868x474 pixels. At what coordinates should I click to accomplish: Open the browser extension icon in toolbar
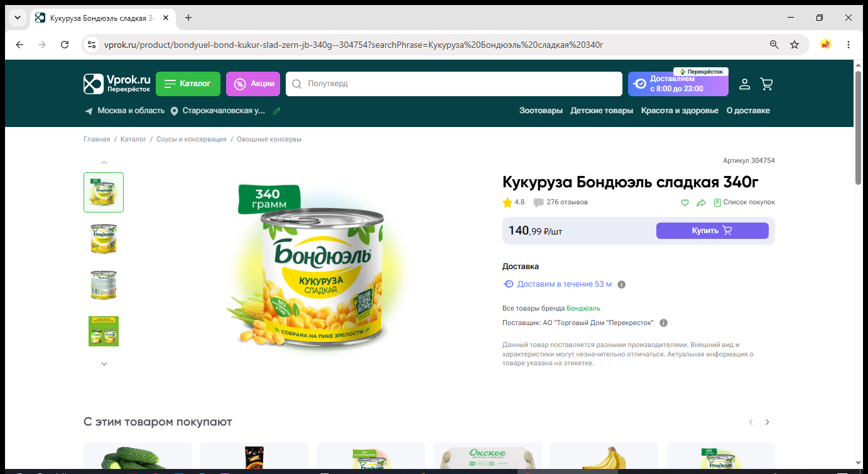point(826,45)
